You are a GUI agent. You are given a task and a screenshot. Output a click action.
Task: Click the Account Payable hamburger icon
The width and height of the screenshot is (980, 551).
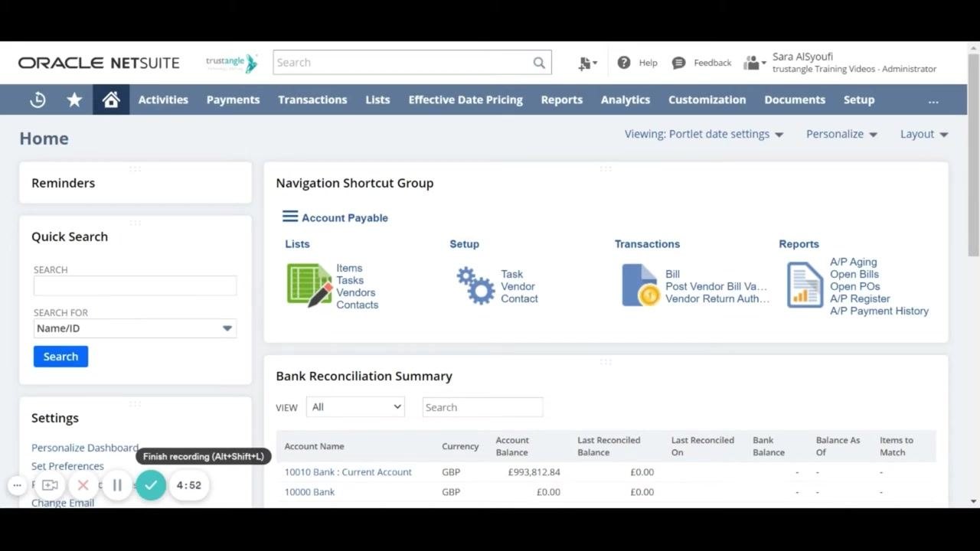[290, 217]
